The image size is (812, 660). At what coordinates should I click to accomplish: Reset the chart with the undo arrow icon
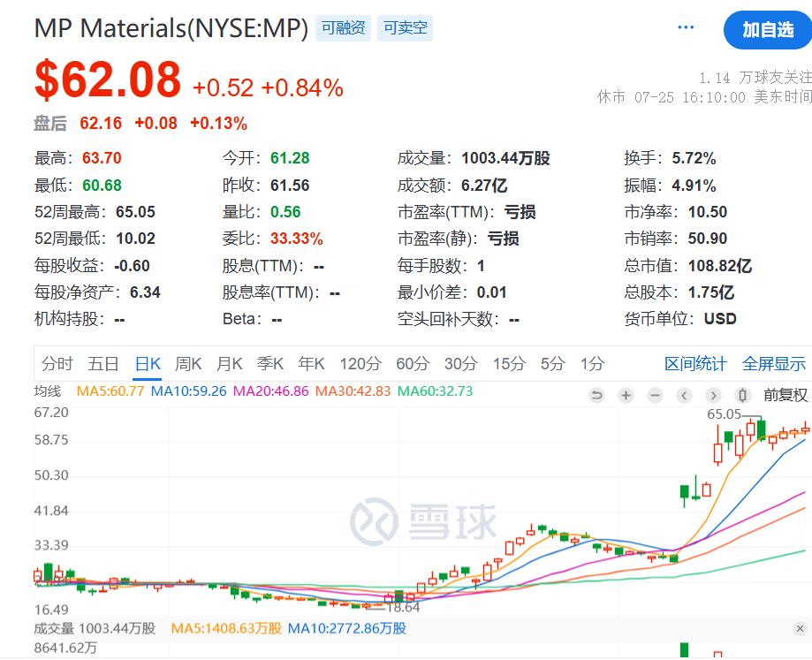pyautogui.click(x=596, y=396)
